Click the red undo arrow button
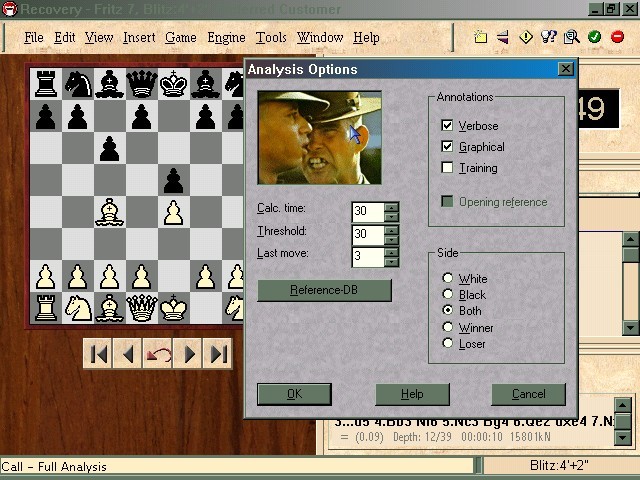Viewport: 640px width, 480px height. point(158,354)
